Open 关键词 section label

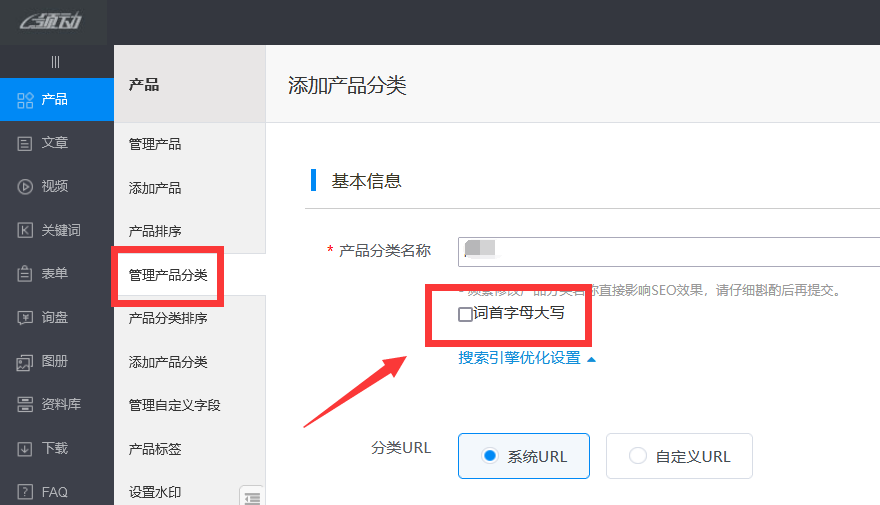click(61, 230)
